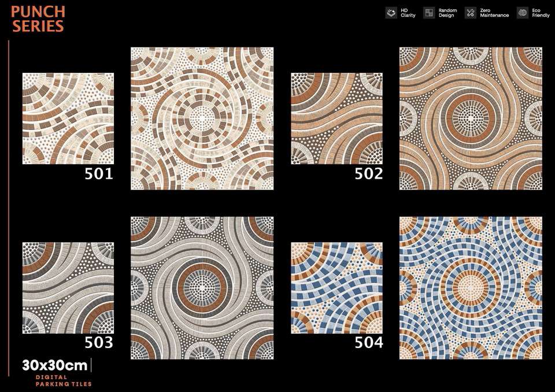Viewport: 555px width, 392px height.
Task: Select the small 501 tile thumbnail
Action: pos(68,119)
